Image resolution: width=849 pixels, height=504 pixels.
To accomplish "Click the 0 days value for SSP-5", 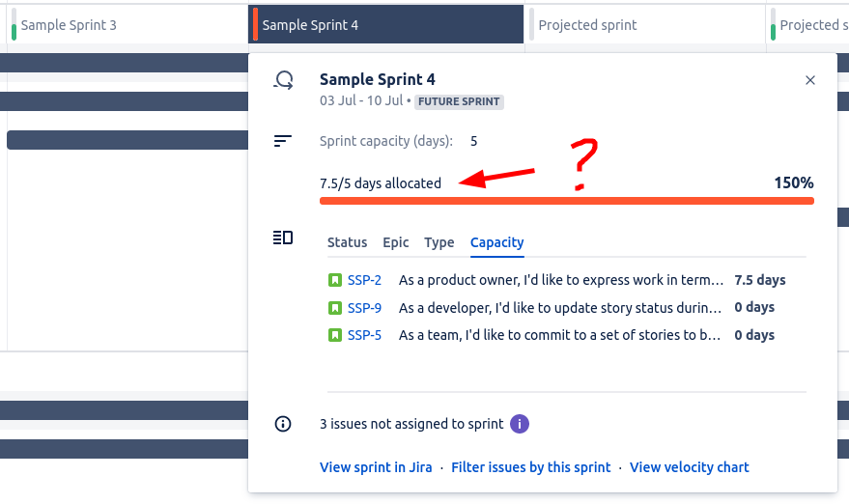I will click(x=754, y=335).
